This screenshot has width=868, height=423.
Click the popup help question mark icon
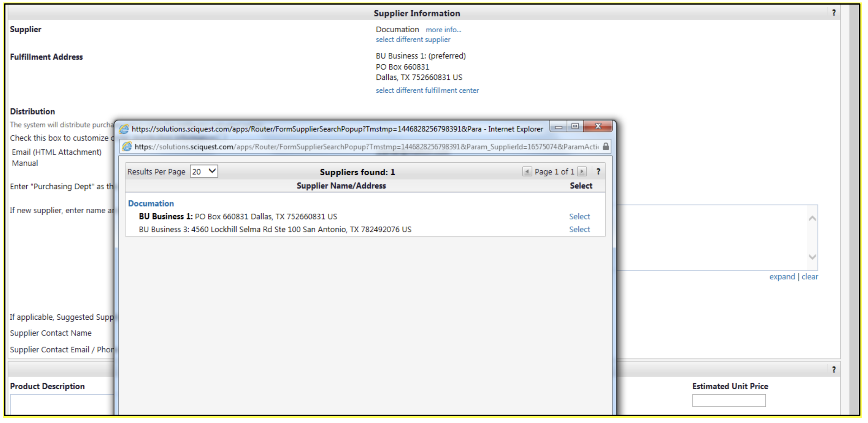point(598,171)
